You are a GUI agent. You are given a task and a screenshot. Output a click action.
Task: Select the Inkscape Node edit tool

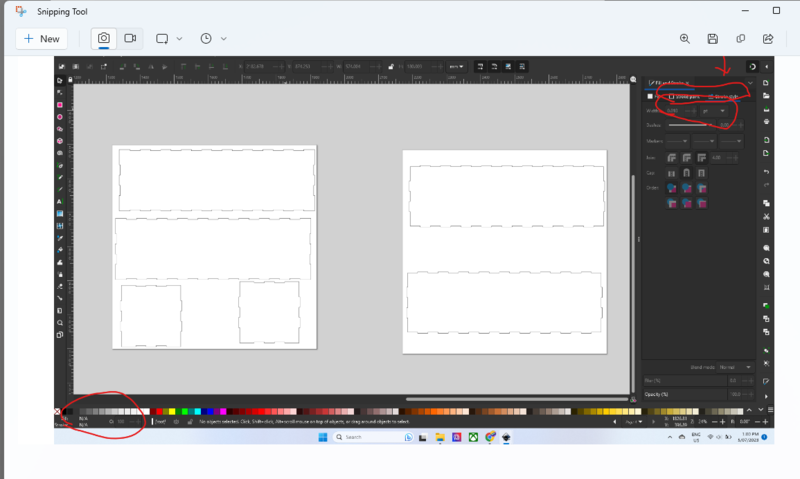click(60, 92)
